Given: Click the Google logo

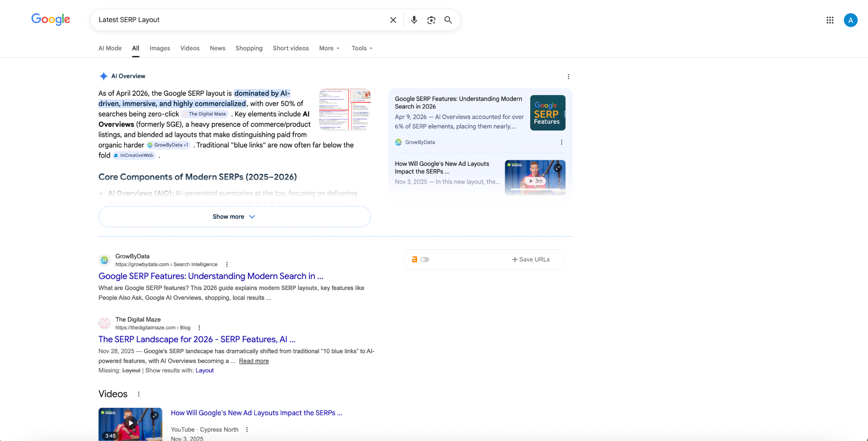Looking at the screenshot, I should coord(50,19).
